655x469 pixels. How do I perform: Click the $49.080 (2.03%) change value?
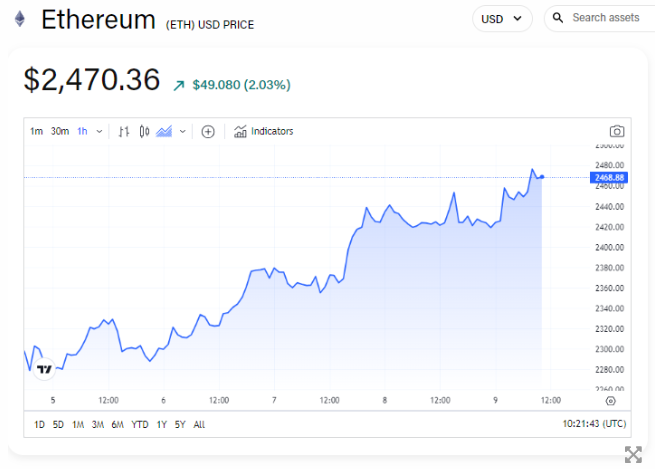click(241, 85)
